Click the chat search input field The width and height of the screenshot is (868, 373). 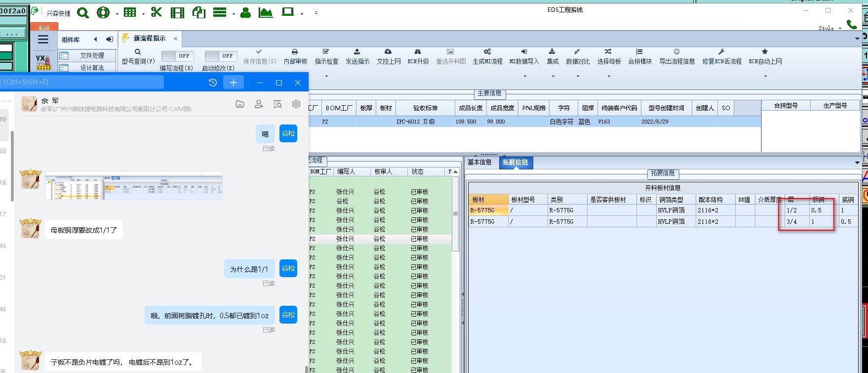[81, 82]
